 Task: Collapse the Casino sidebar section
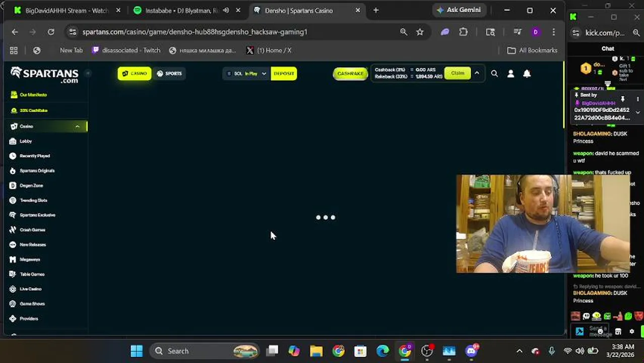pos(77,127)
